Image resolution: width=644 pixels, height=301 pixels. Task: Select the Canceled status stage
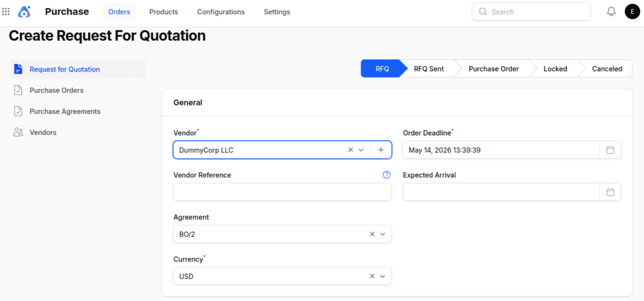607,68
